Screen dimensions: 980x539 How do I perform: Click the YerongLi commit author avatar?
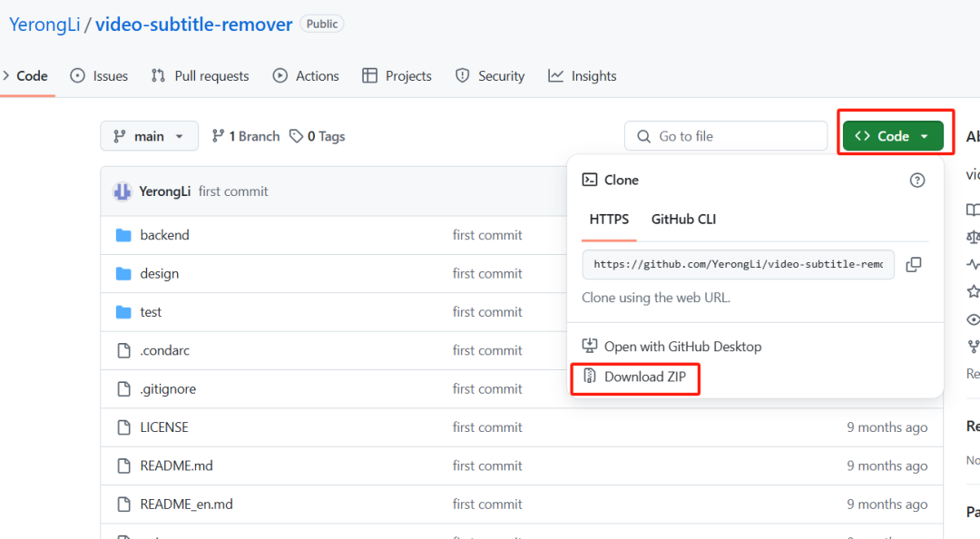122,191
